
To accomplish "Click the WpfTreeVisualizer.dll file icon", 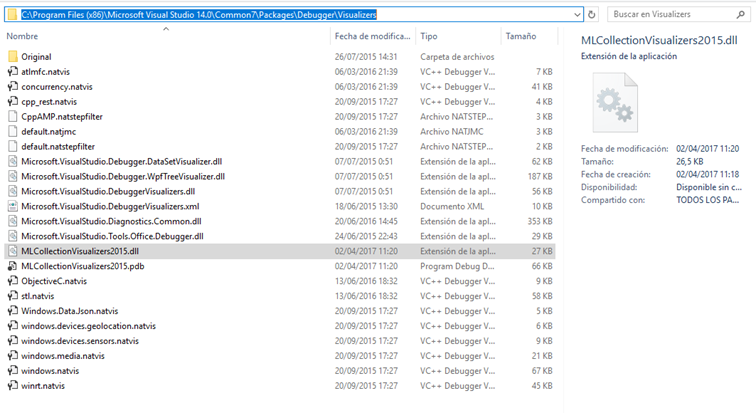I will [13, 176].
